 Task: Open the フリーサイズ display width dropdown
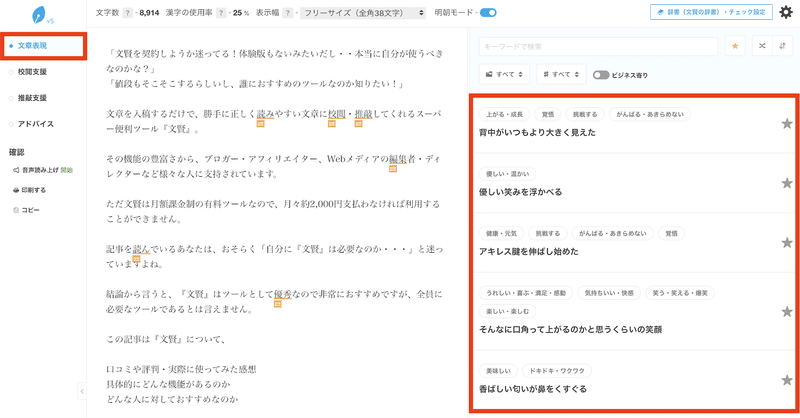363,13
